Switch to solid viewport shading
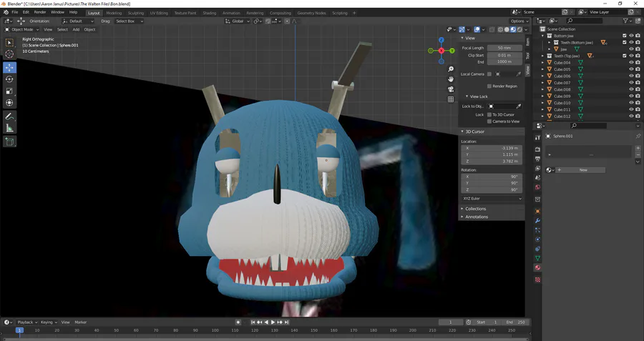Image resolution: width=644 pixels, height=341 pixels. click(x=507, y=29)
